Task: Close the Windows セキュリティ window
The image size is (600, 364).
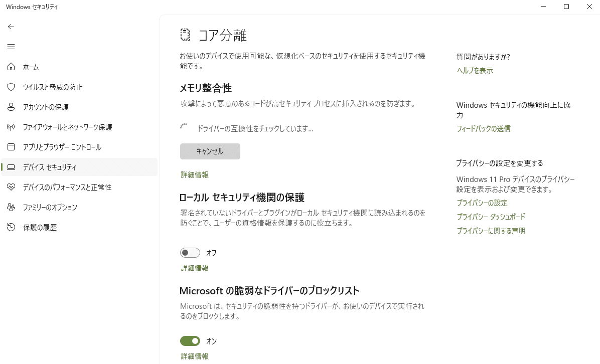Action: [x=589, y=7]
